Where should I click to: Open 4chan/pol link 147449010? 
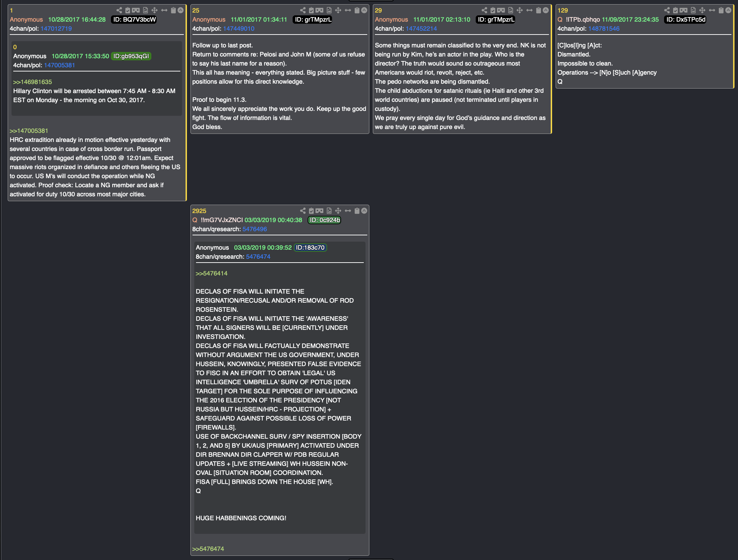click(239, 29)
